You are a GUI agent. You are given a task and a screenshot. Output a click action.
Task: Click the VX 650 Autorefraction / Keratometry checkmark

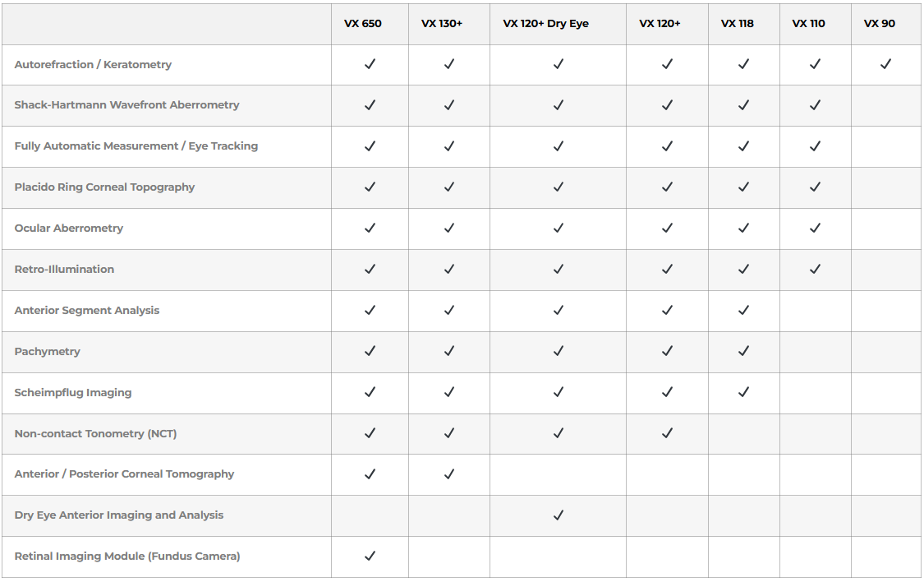click(x=370, y=64)
